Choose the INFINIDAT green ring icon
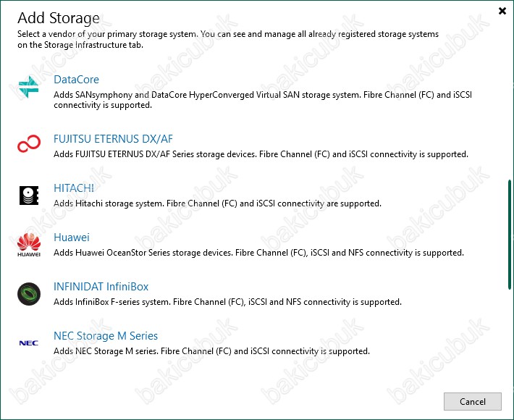The height and width of the screenshot is (420, 514). (29, 294)
